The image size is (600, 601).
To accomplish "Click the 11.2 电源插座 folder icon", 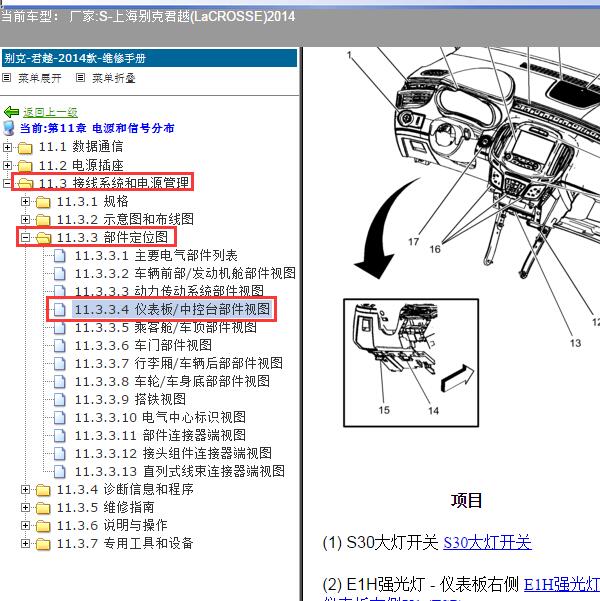I will pyautogui.click(x=25, y=166).
